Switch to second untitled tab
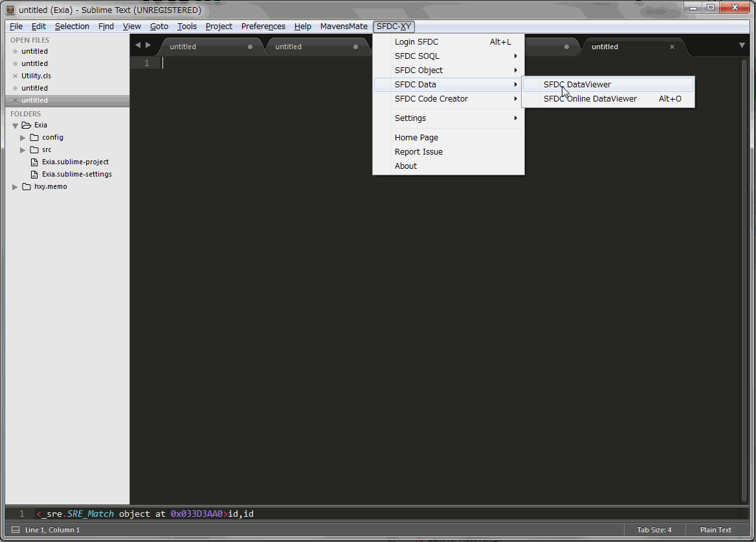This screenshot has height=542, width=756. (x=316, y=47)
